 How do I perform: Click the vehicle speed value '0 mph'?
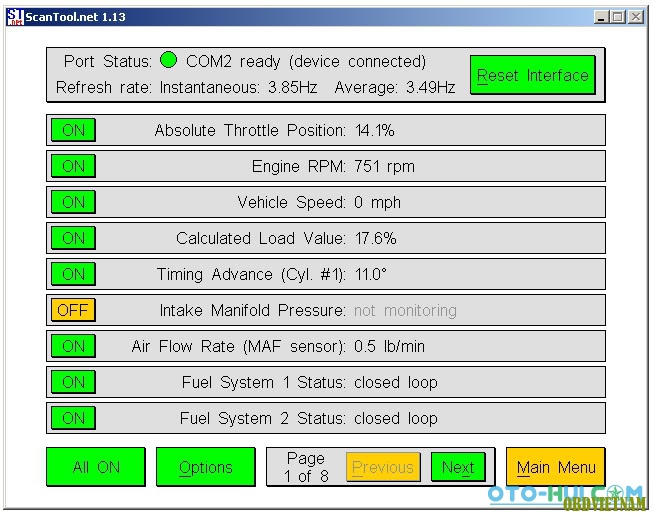377,203
